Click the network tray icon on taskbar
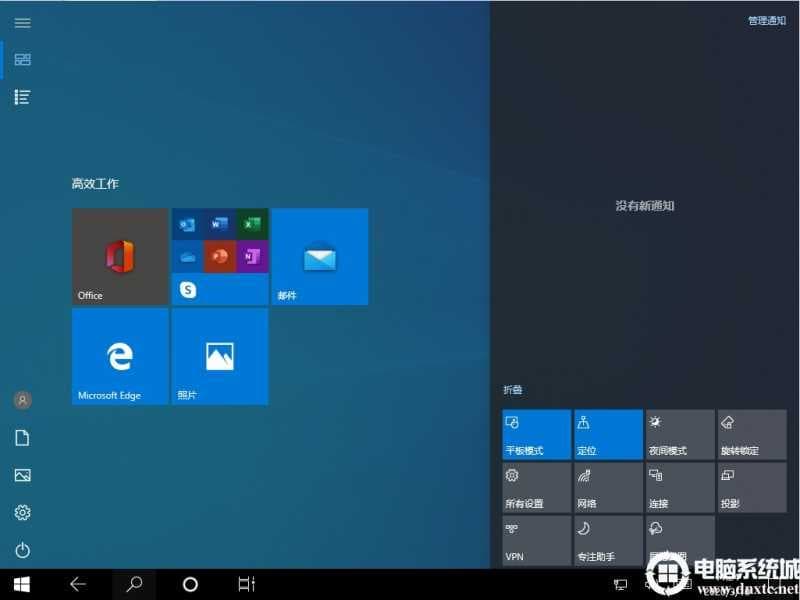Viewport: 800px width, 600px height. [x=620, y=585]
